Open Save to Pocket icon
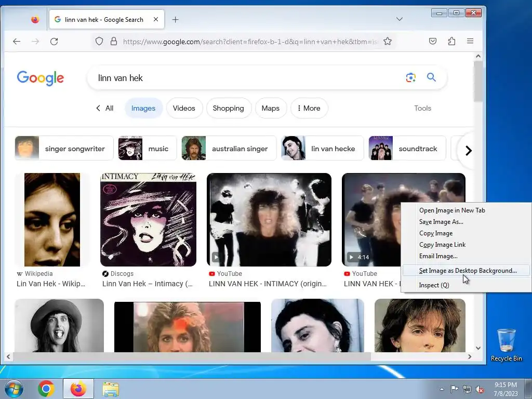 [x=433, y=42]
